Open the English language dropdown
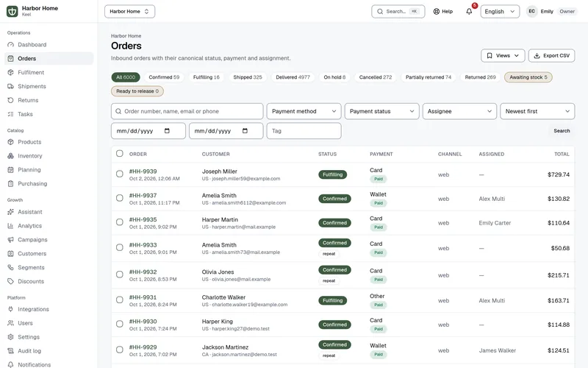 tap(500, 11)
